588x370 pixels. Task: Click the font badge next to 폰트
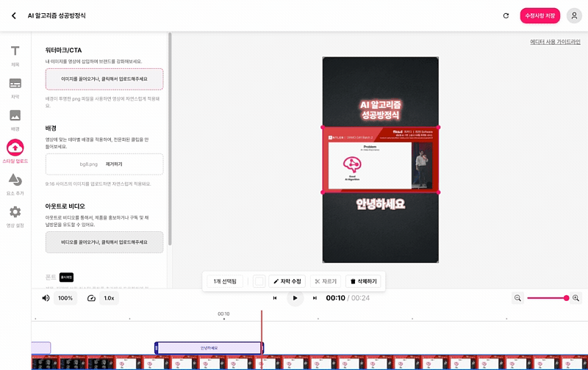pyautogui.click(x=66, y=277)
